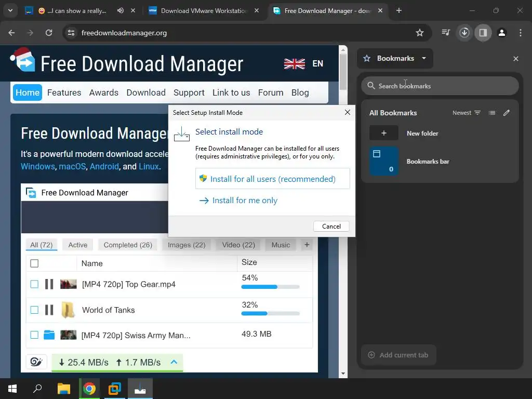
Task: Click the Top Gear 54% progress bar
Action: pyautogui.click(x=270, y=287)
